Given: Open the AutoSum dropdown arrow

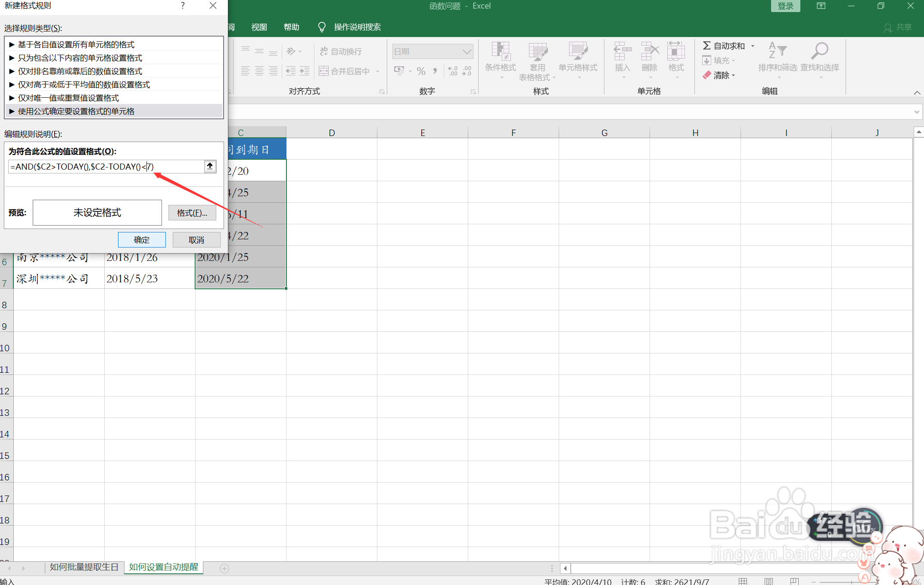Looking at the screenshot, I should point(753,46).
